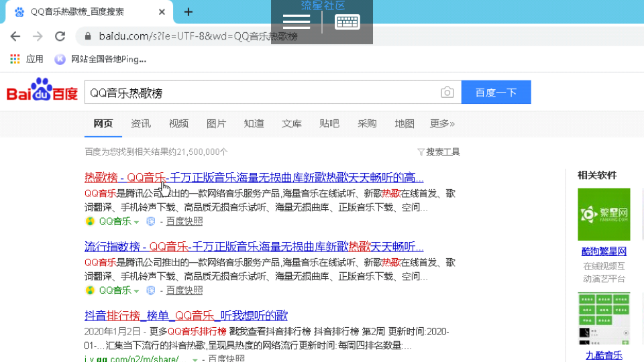Viewport: 644px width, 362px height.
Task: Click QQ音乐 source icon under 热歌榜 result
Action: click(89, 221)
